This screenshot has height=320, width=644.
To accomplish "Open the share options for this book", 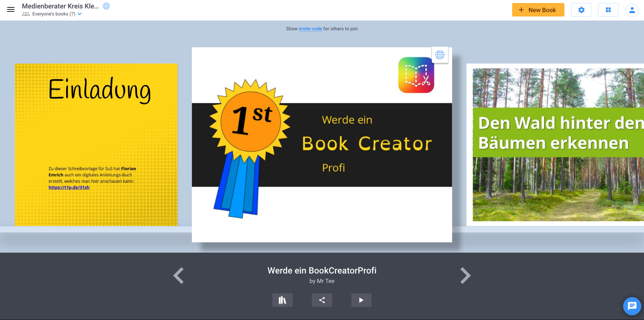I will click(x=322, y=300).
